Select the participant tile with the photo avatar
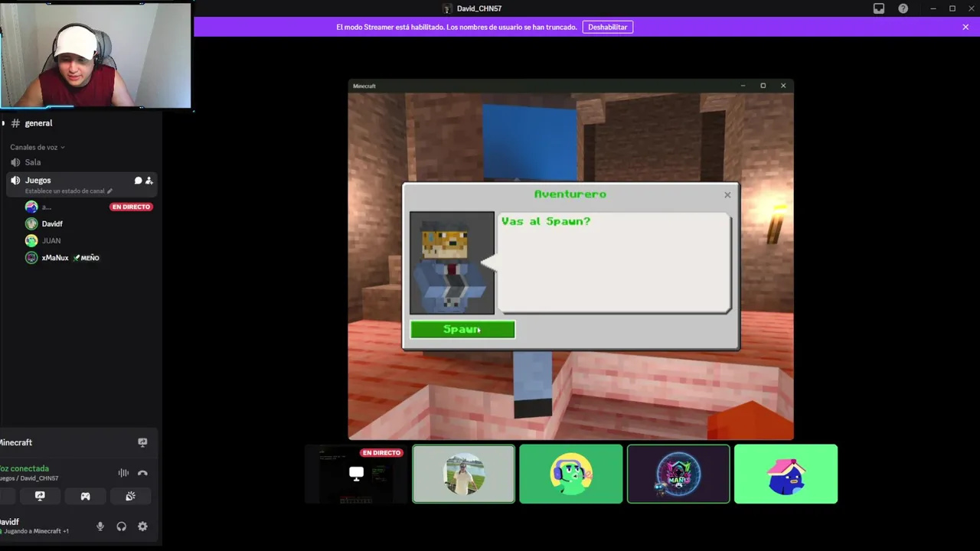980x551 pixels. tap(464, 474)
